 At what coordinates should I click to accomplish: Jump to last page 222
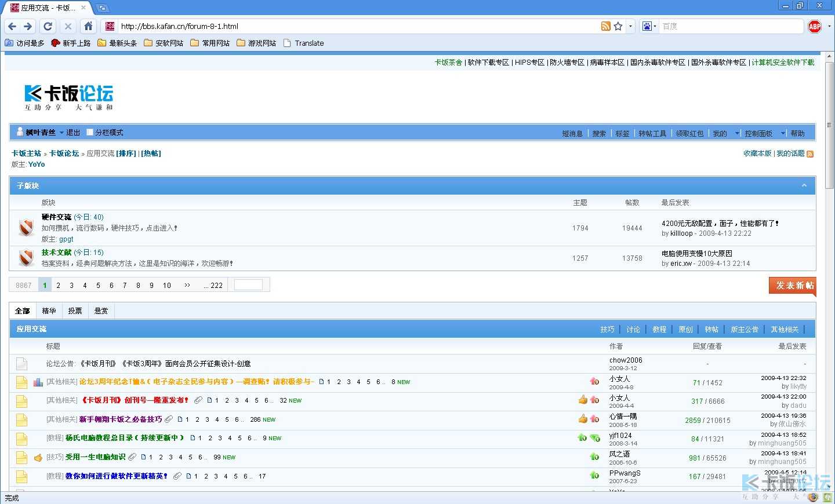point(213,285)
